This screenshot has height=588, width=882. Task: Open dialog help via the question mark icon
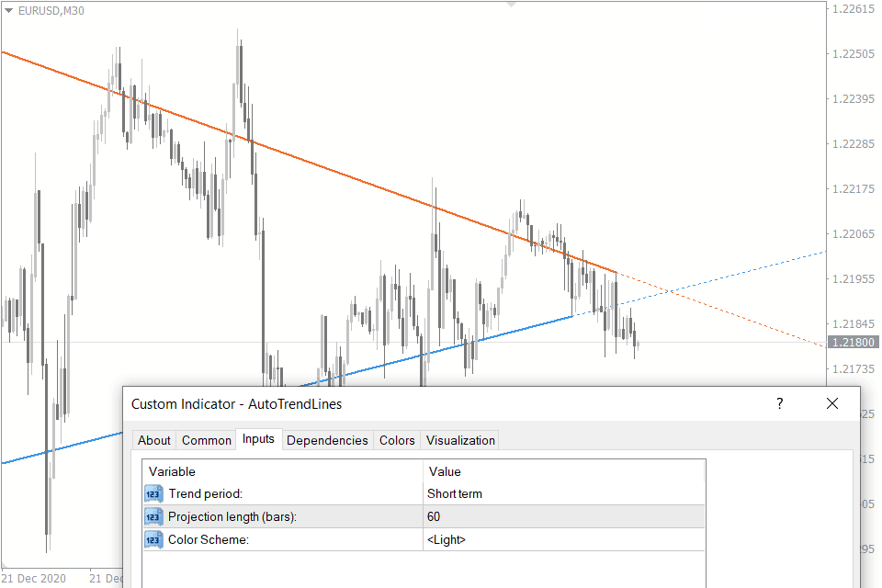pos(778,403)
